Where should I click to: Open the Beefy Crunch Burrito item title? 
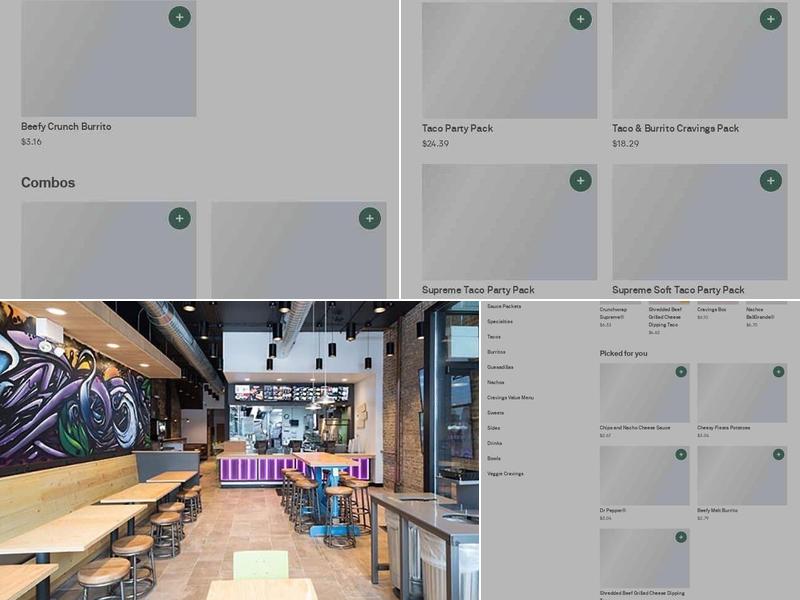pos(66,127)
